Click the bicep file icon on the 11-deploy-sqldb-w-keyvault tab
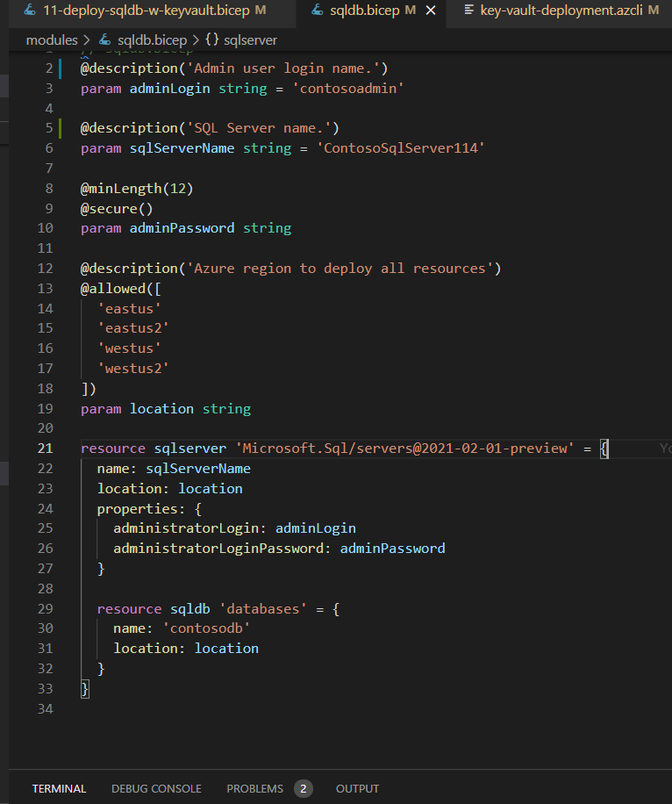Viewport: 672px width, 804px height. (29, 11)
